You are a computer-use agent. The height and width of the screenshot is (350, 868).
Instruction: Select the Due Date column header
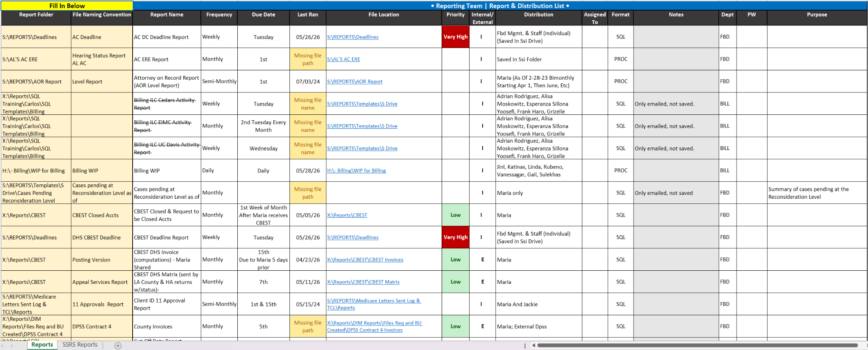click(264, 18)
